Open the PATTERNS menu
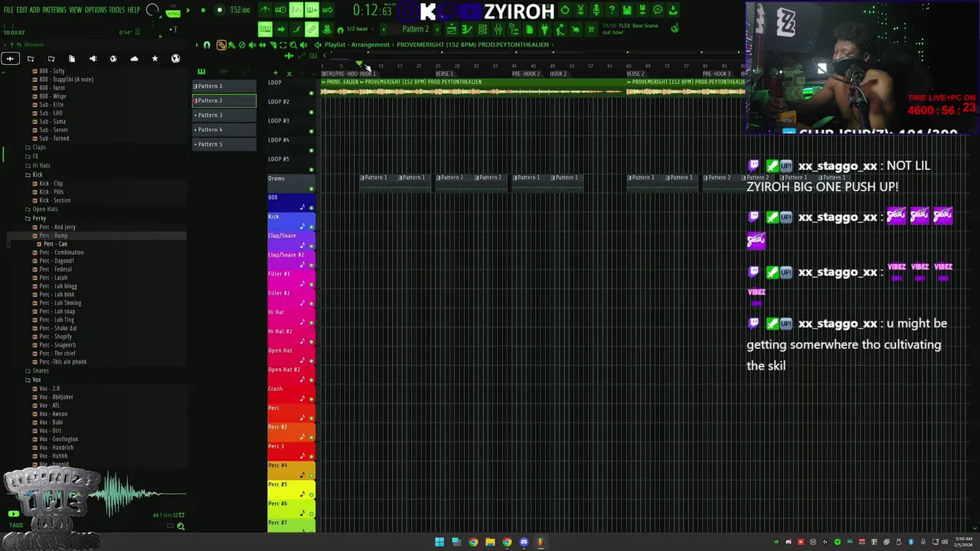 (x=54, y=10)
